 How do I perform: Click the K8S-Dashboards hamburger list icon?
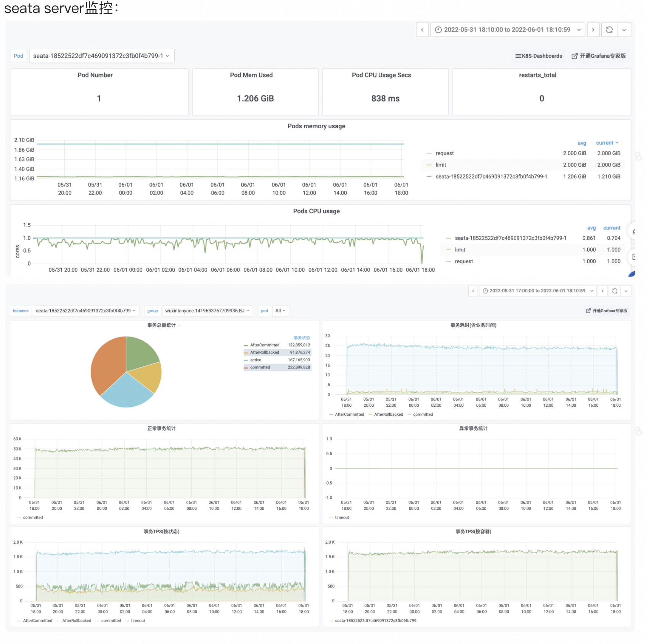click(518, 56)
